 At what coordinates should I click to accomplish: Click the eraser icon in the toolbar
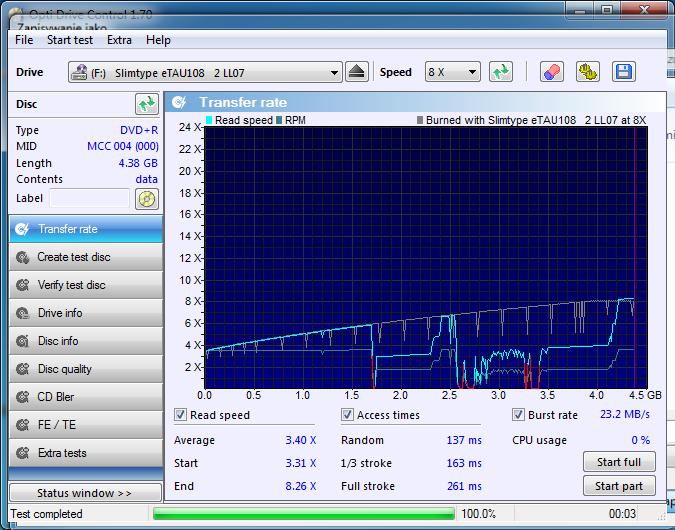tap(552, 72)
